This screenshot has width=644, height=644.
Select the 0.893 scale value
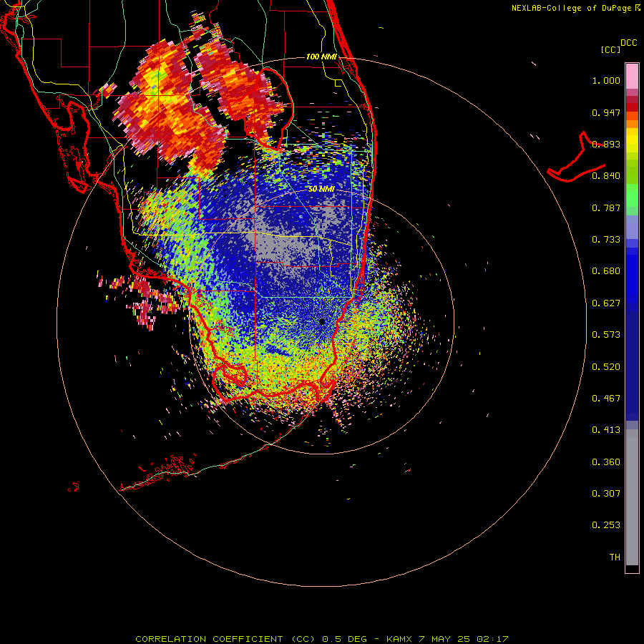(606, 144)
